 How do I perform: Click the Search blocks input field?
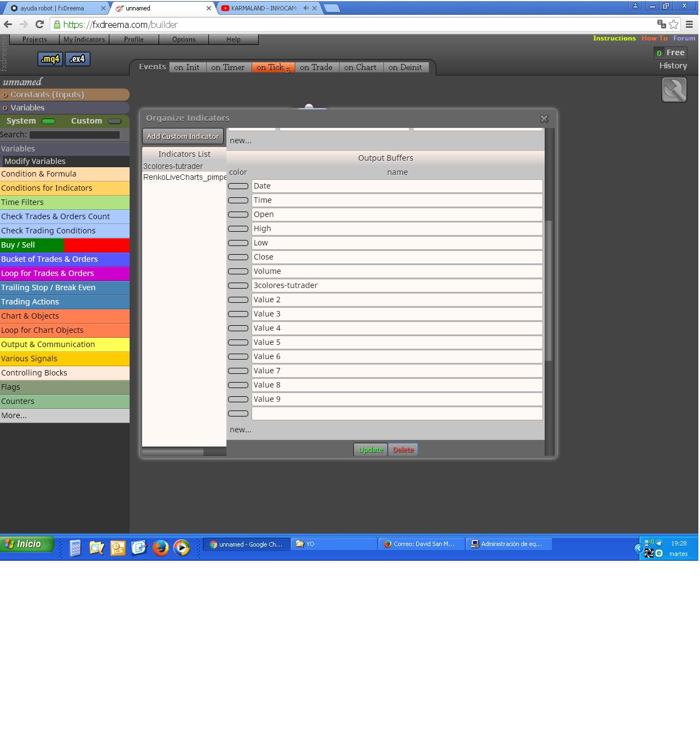(74, 134)
